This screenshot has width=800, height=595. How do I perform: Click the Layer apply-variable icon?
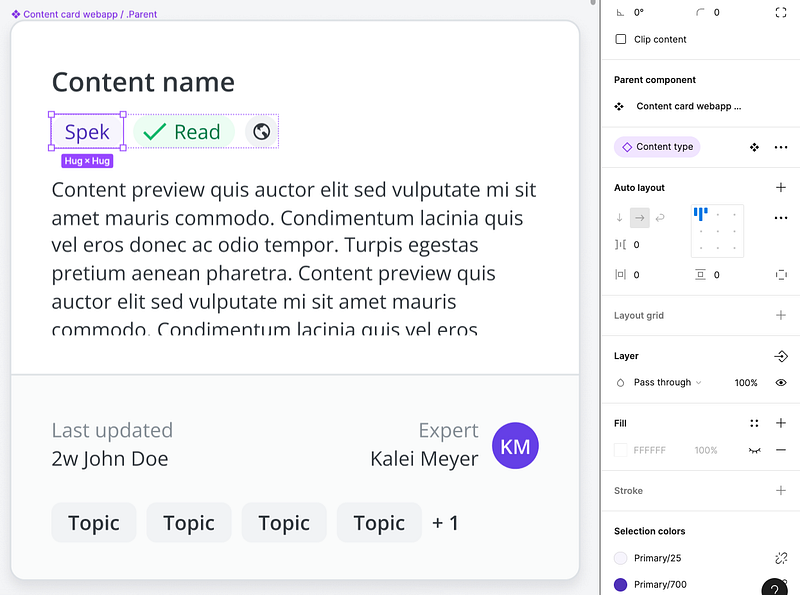click(x=781, y=356)
